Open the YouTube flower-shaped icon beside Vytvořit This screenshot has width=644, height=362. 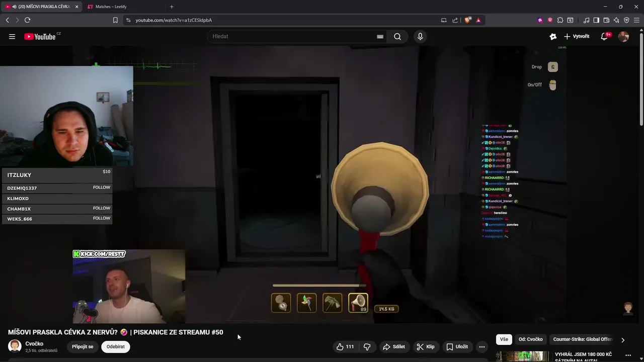pyautogui.click(x=553, y=36)
